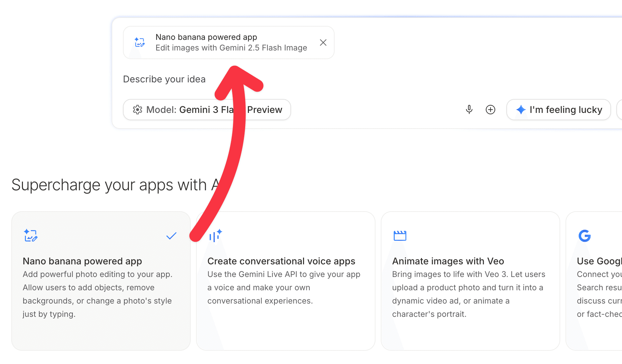Remove the Nano banana powered app chip

click(323, 43)
